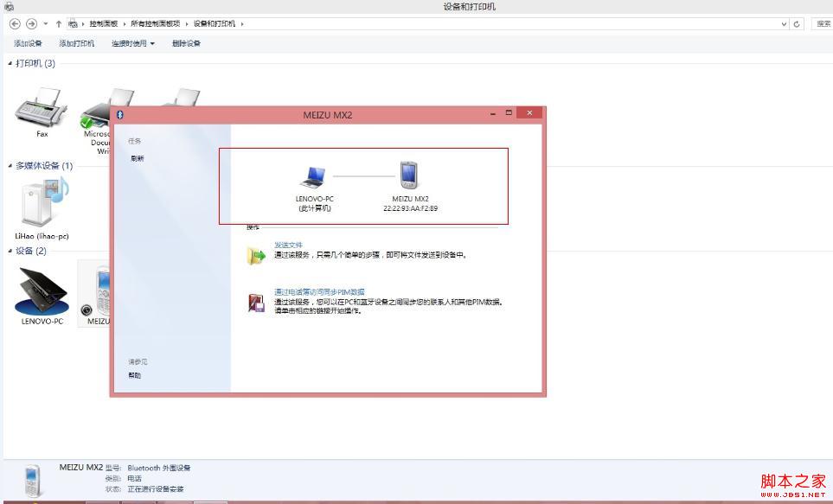Click the Bluetooth icon in MEIZU MX2 title bar
Viewport: 833px width, 504px height.
[x=119, y=114]
